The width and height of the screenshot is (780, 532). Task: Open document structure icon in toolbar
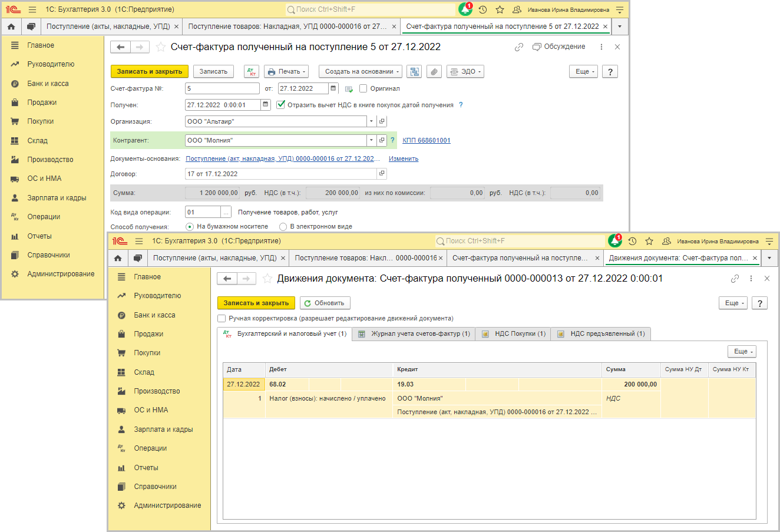[415, 71]
